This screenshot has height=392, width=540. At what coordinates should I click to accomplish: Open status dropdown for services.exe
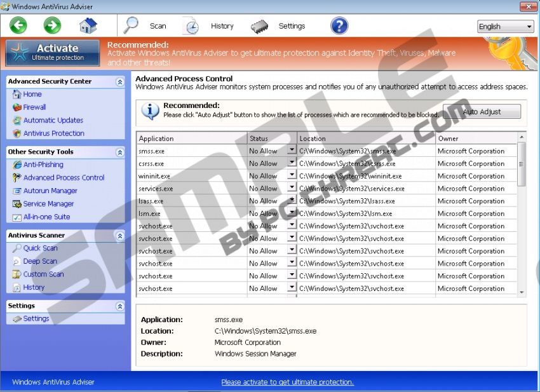tap(292, 187)
